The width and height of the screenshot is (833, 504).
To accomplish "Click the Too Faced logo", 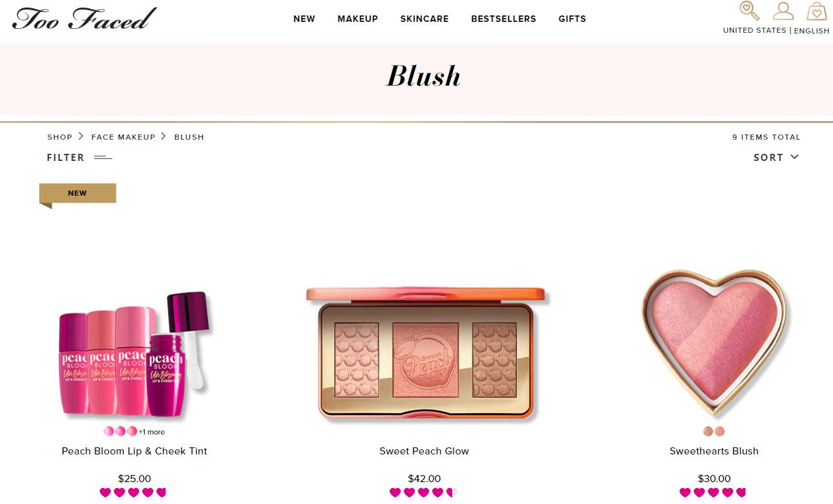I will 84,18.
